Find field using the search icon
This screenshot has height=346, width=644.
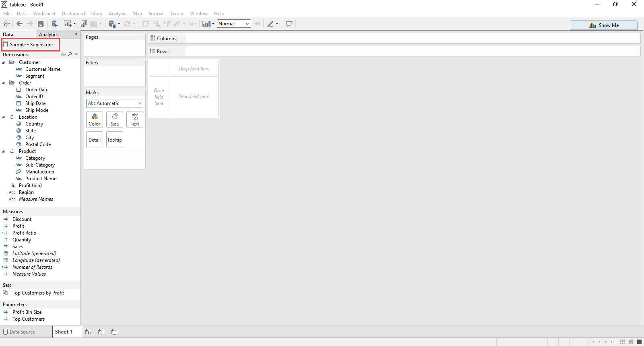(x=70, y=54)
